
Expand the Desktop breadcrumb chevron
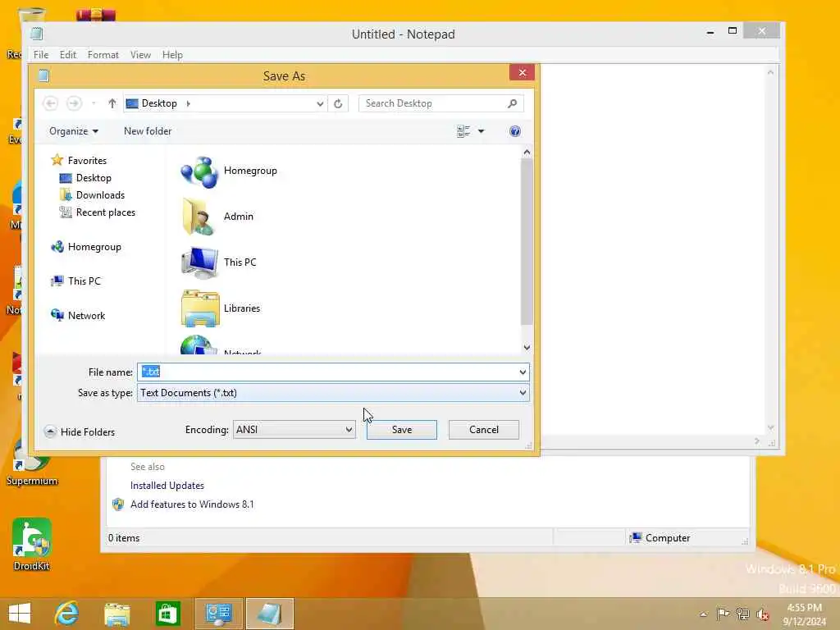tap(188, 103)
